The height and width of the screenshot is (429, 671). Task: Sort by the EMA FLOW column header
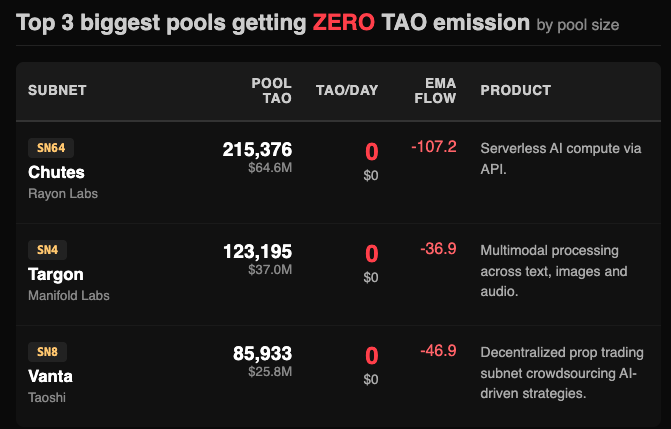(x=438, y=90)
